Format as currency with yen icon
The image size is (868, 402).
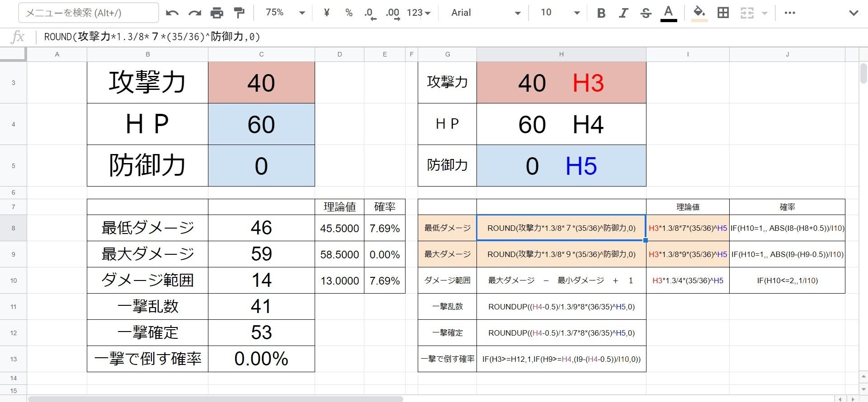[326, 13]
